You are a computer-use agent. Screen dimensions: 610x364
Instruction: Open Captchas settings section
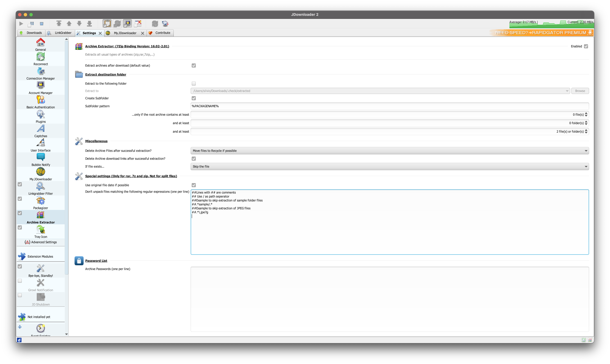tap(41, 131)
